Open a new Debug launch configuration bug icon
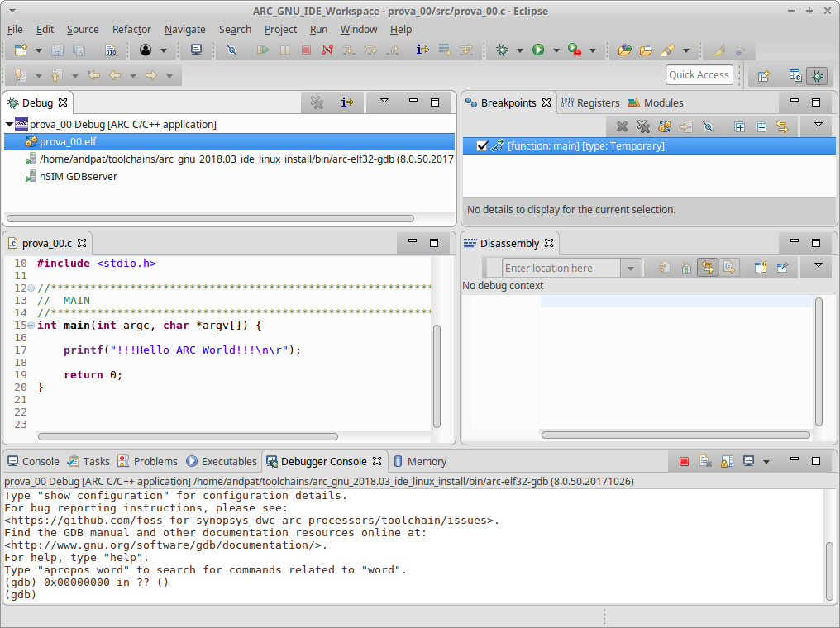This screenshot has width=840, height=628. coord(503,50)
